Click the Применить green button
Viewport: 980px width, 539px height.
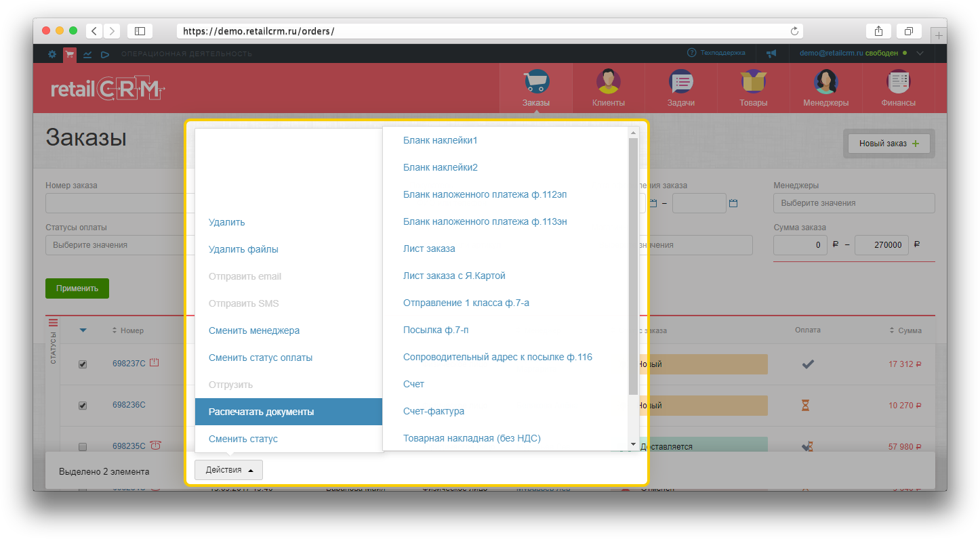(77, 288)
